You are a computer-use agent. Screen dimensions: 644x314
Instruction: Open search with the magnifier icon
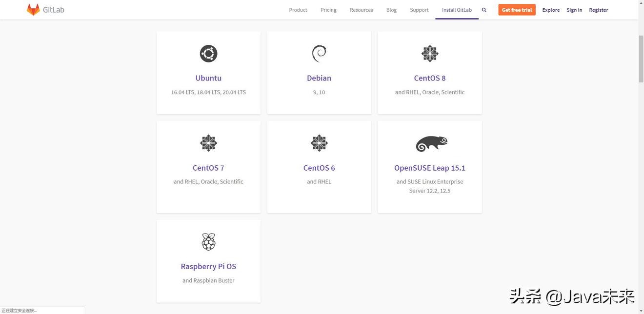point(484,10)
